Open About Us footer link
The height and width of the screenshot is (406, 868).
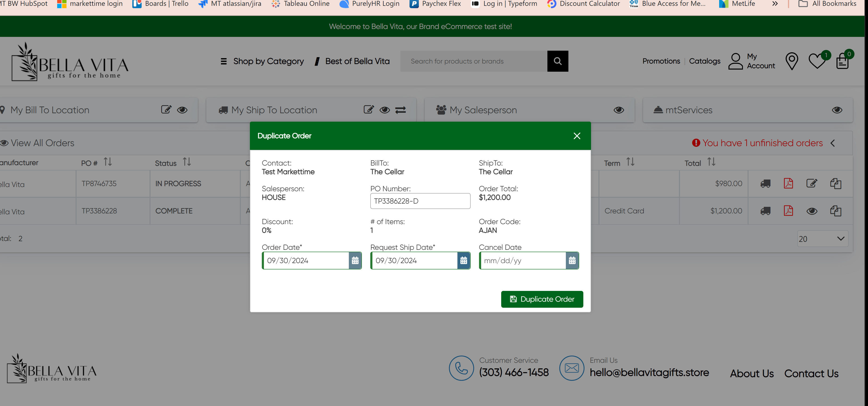coord(752,374)
